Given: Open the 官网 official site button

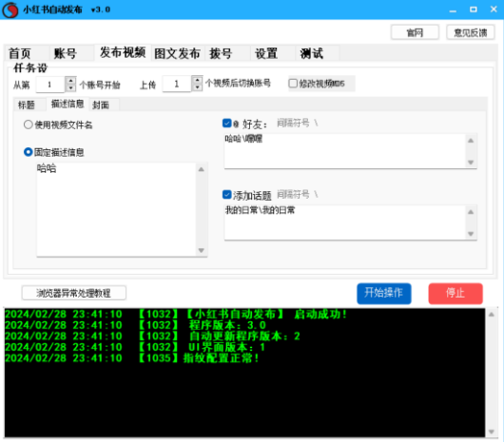Looking at the screenshot, I should click(415, 32).
